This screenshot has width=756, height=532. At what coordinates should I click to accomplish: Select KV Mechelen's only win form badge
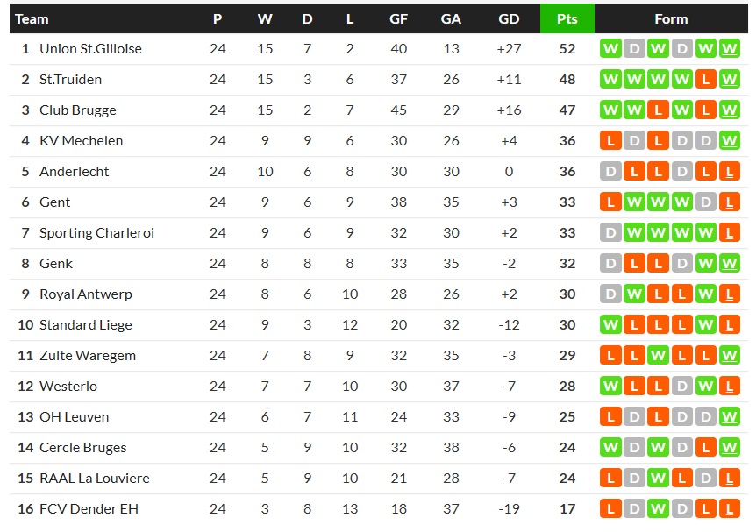click(x=729, y=141)
